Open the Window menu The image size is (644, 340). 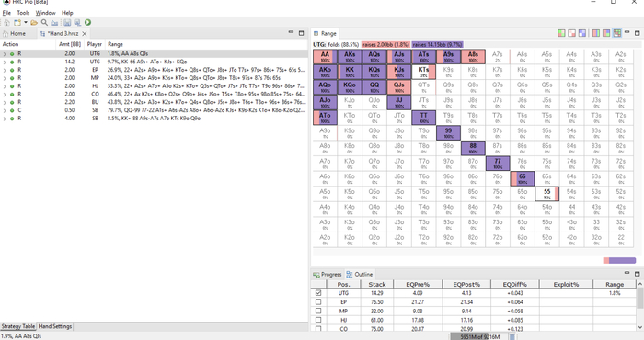(45, 13)
